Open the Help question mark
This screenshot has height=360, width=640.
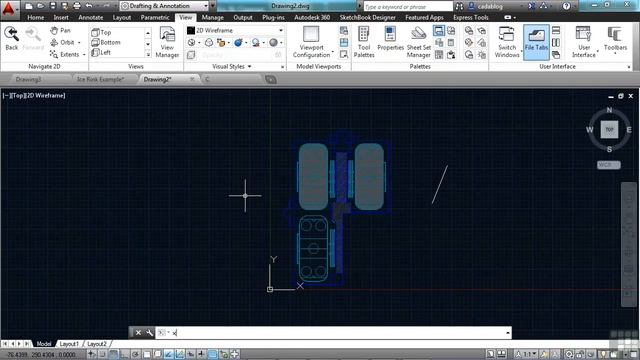(566, 6)
